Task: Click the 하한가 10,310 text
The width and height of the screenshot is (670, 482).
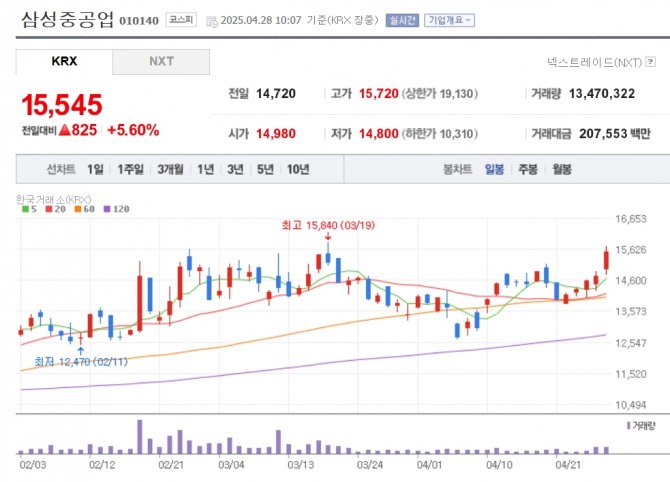Action: [x=440, y=134]
